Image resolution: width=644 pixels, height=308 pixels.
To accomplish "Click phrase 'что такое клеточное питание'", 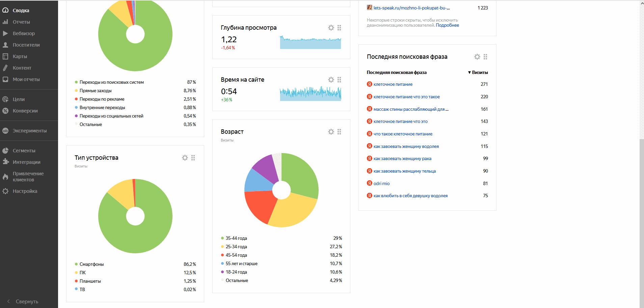I will (403, 134).
